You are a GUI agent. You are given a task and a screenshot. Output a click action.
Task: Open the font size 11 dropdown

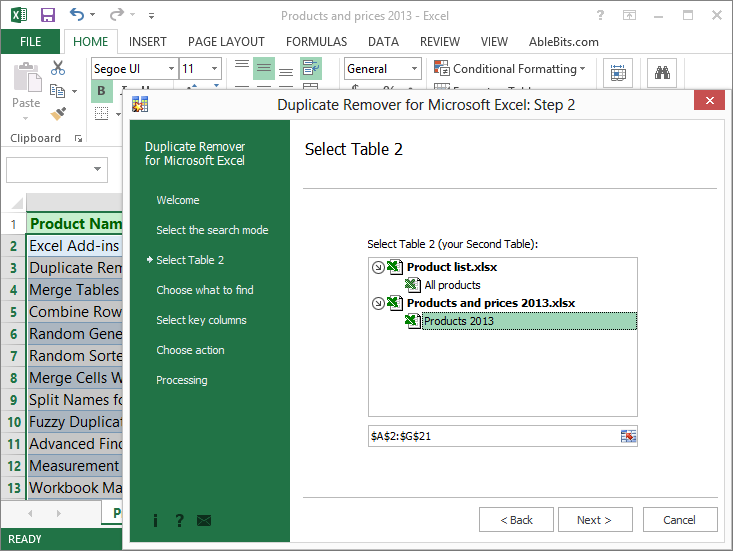(x=214, y=69)
